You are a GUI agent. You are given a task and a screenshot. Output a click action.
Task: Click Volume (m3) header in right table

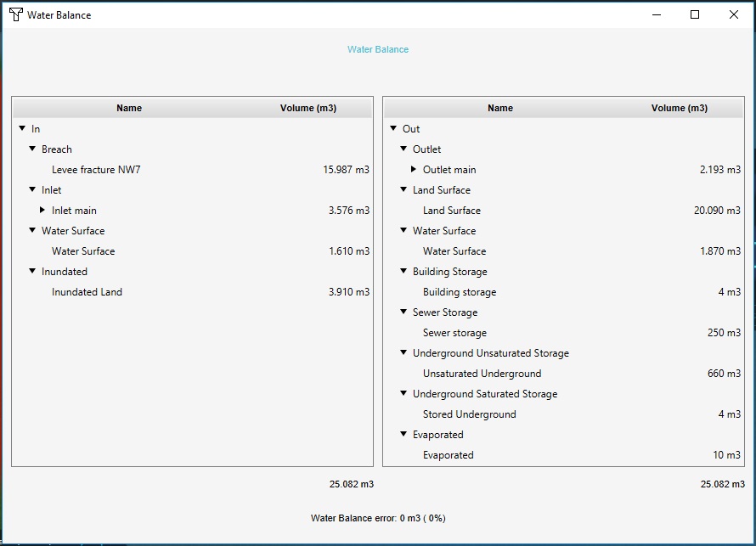click(679, 108)
